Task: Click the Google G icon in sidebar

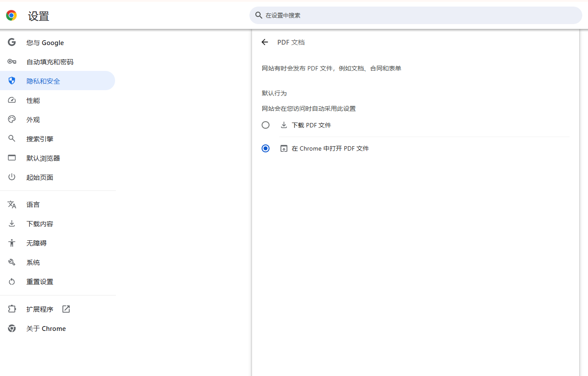Action: (12, 42)
